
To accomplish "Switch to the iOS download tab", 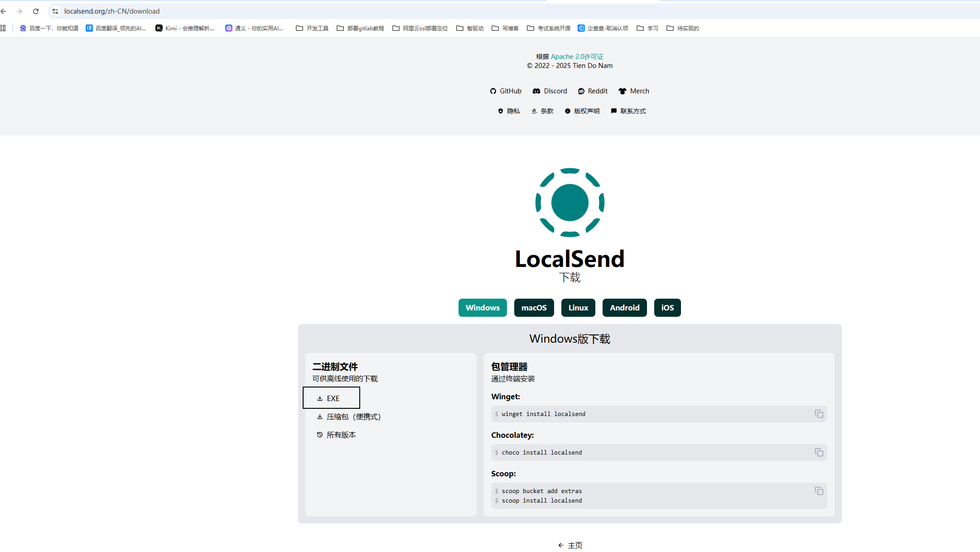I will 667,308.
